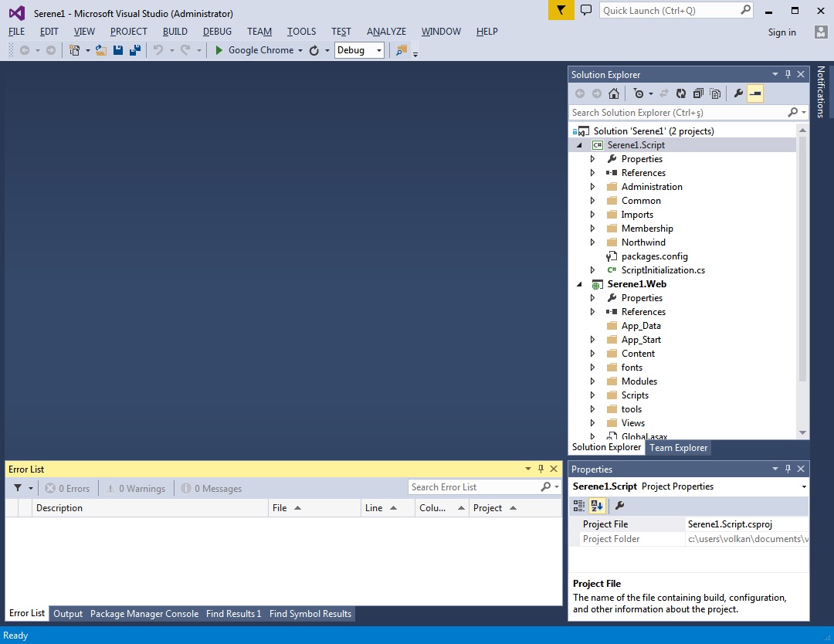Open the TOOLS menu
This screenshot has height=644, width=834.
coord(302,32)
